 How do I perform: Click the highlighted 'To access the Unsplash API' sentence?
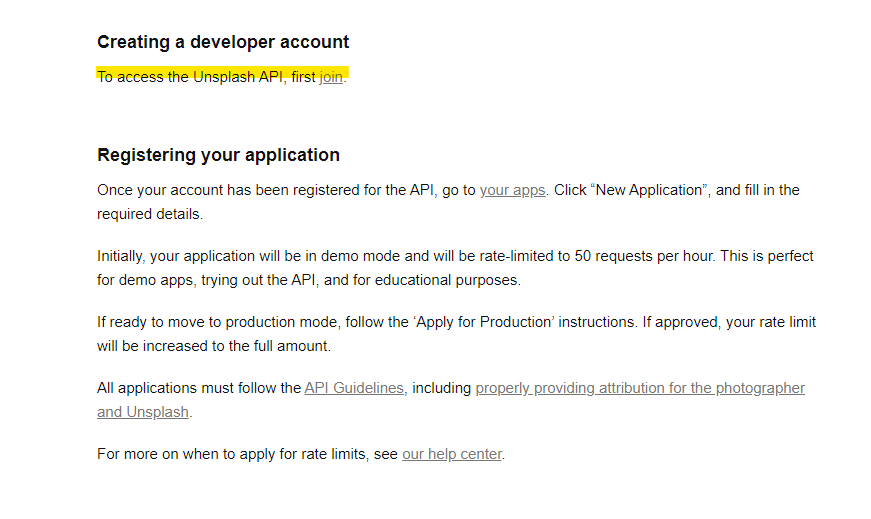222,77
